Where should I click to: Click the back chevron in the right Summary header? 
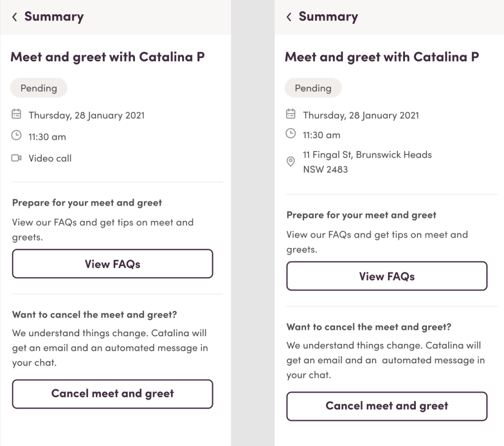point(289,17)
